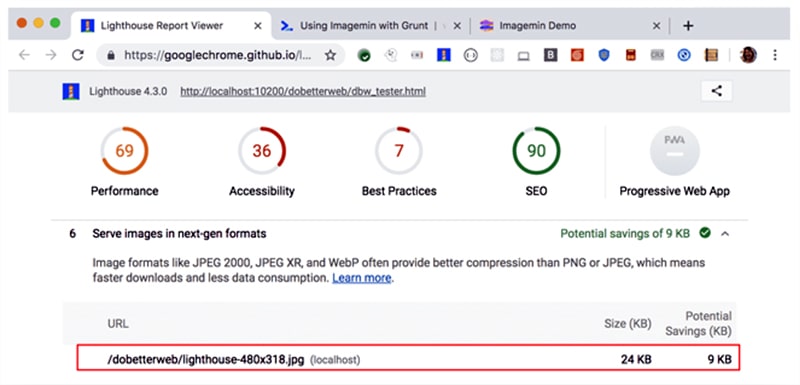
Task: Click the browser forward arrow
Action: point(51,55)
